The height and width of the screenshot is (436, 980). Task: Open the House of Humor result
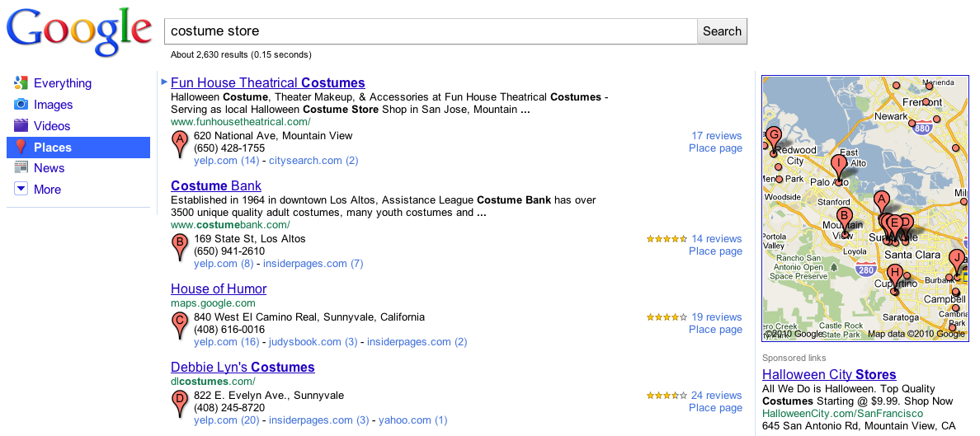(x=218, y=288)
